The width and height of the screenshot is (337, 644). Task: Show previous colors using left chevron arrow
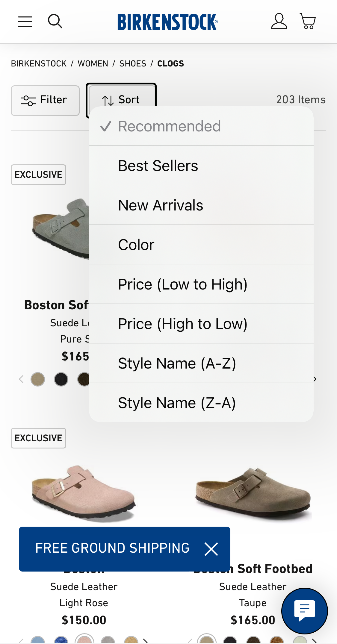(21, 379)
